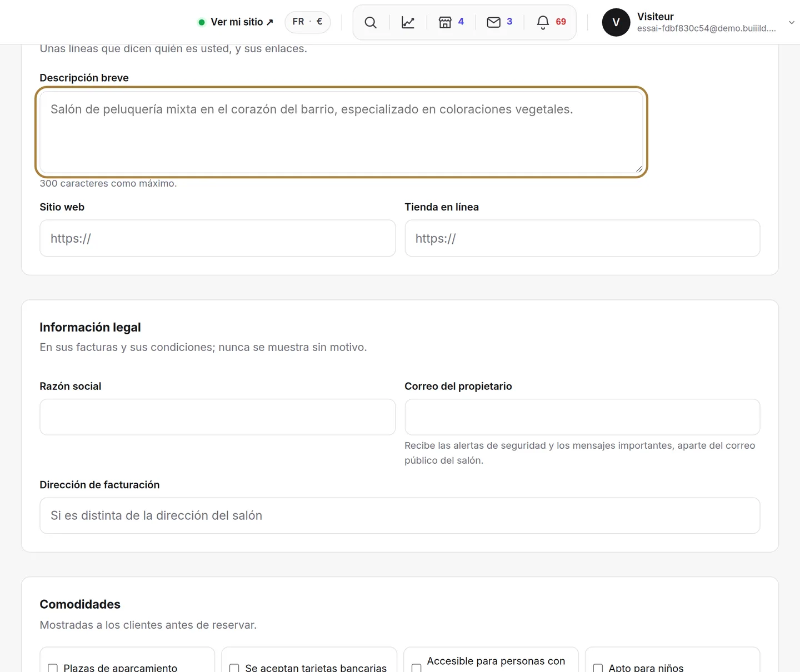The height and width of the screenshot is (672, 800).
Task: Focus the Sitio web URL field
Action: [218, 238]
